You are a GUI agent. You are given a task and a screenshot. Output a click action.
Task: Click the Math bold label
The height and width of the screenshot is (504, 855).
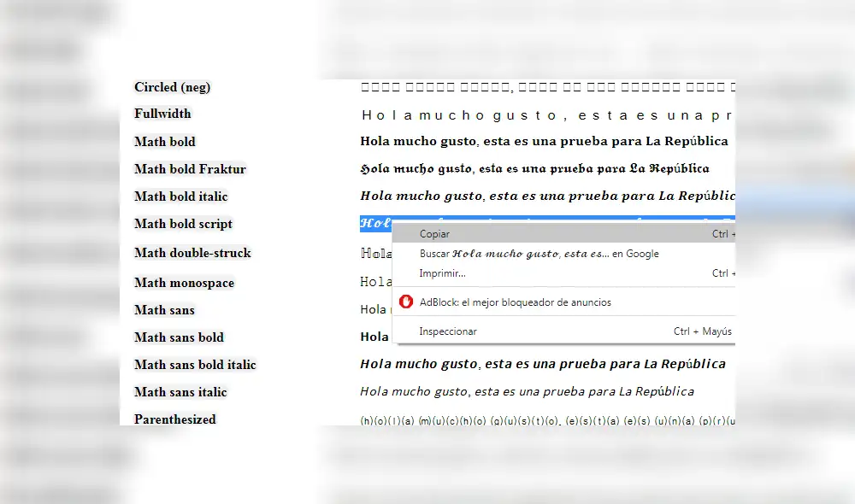[x=165, y=142]
